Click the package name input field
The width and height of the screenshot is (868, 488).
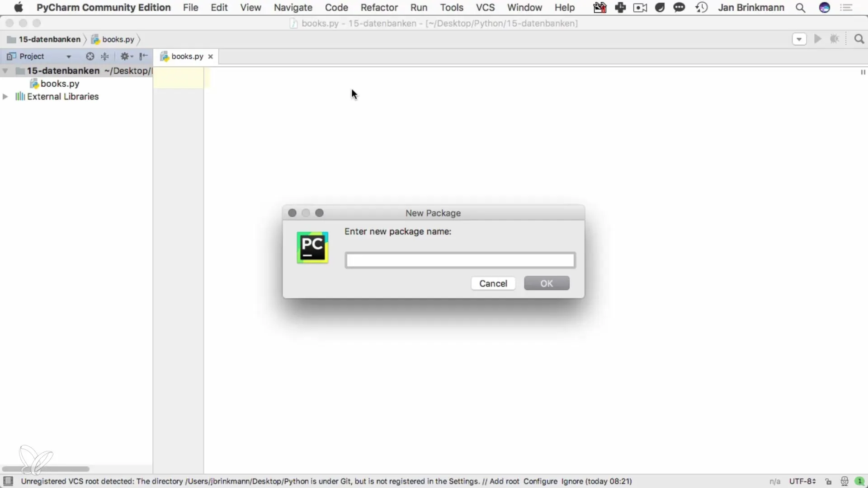(460, 260)
